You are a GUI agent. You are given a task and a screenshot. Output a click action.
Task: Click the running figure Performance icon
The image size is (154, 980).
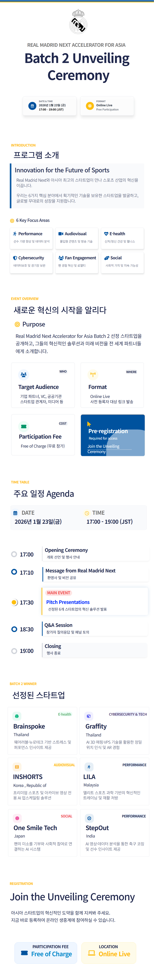[x=15, y=234]
